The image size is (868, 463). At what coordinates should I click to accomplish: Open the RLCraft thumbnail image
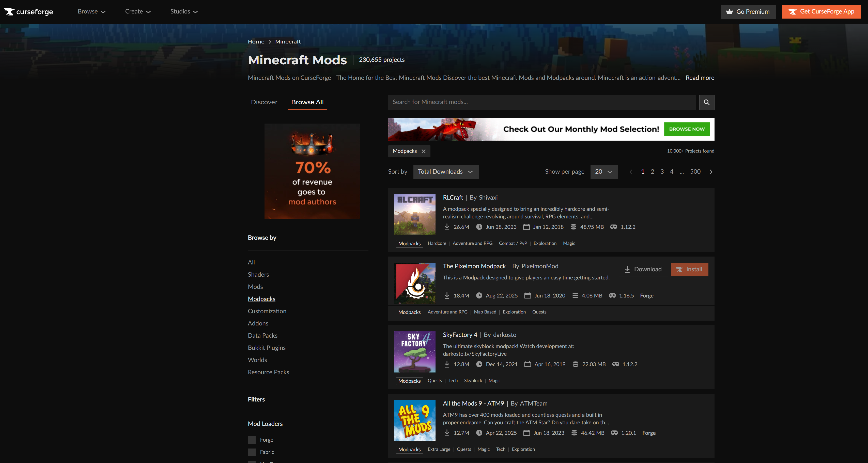coord(415,215)
